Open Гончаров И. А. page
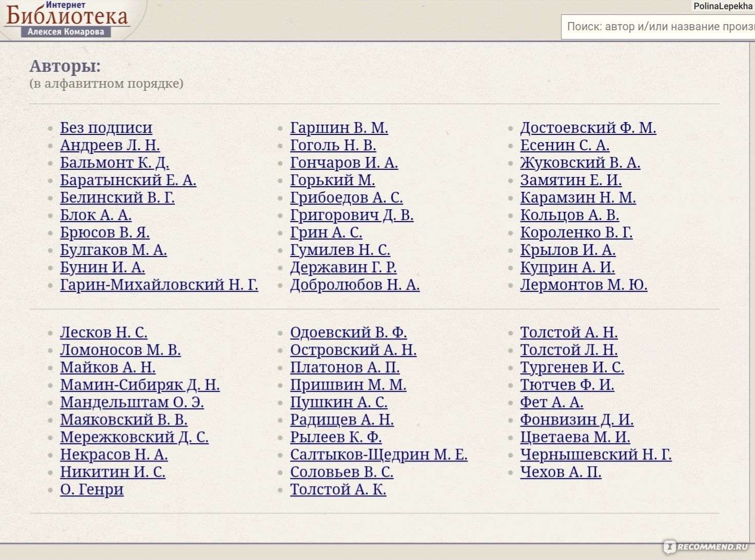 click(x=344, y=163)
